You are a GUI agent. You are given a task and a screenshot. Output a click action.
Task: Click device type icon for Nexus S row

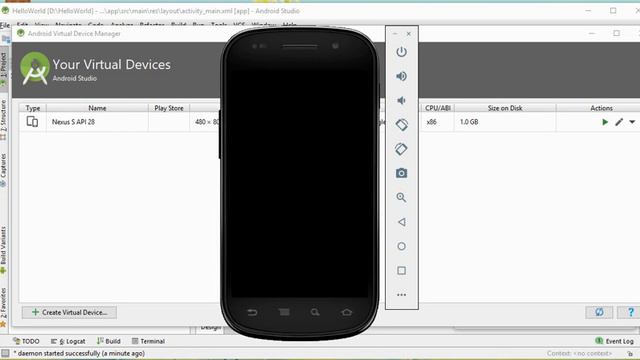click(x=32, y=122)
